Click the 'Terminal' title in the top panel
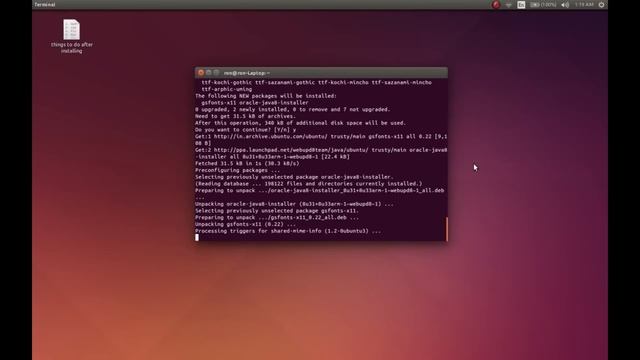The height and width of the screenshot is (360, 640). 44,5
